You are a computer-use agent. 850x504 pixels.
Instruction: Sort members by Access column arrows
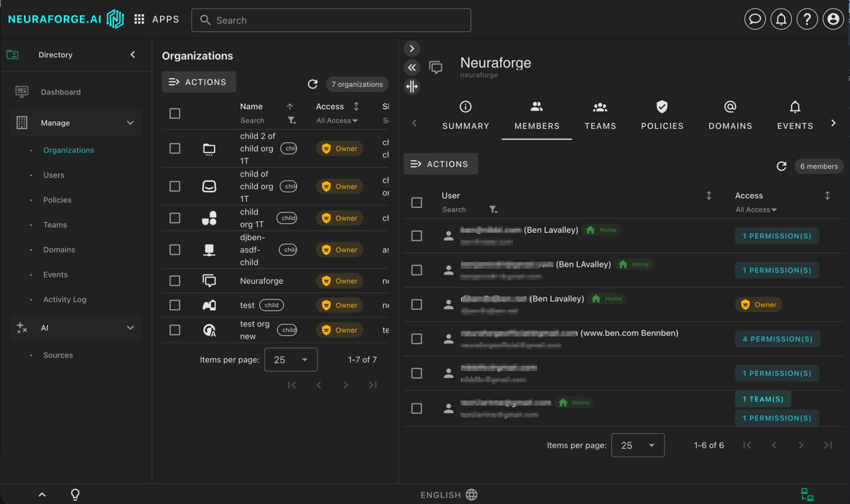point(827,195)
